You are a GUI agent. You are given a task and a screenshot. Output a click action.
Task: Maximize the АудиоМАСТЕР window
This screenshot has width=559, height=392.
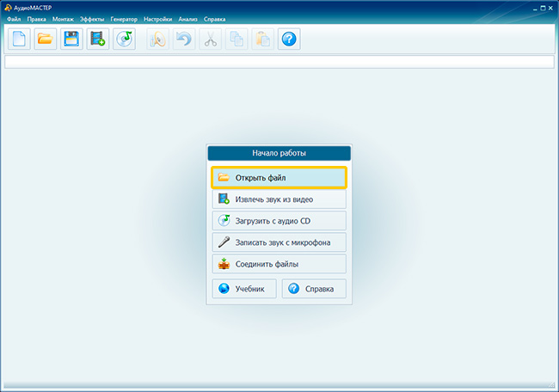[x=543, y=9]
